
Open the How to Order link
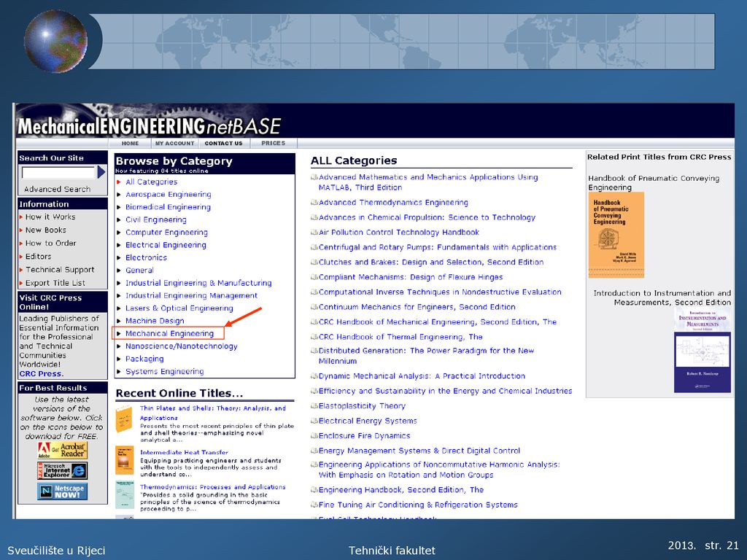point(51,244)
